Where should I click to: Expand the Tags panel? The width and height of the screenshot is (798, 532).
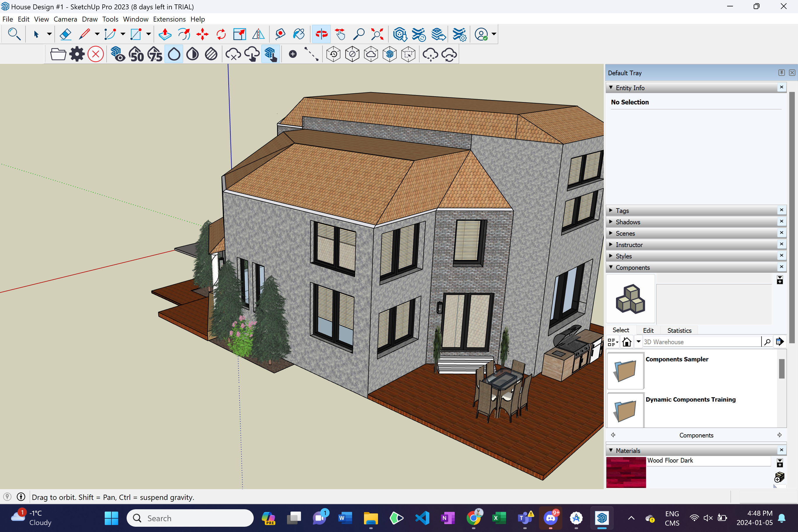622,211
